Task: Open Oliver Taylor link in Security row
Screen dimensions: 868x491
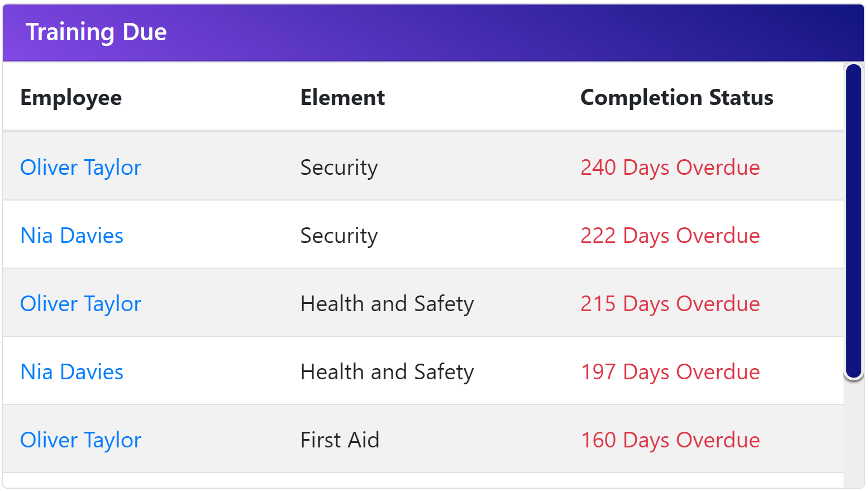Action: point(80,168)
